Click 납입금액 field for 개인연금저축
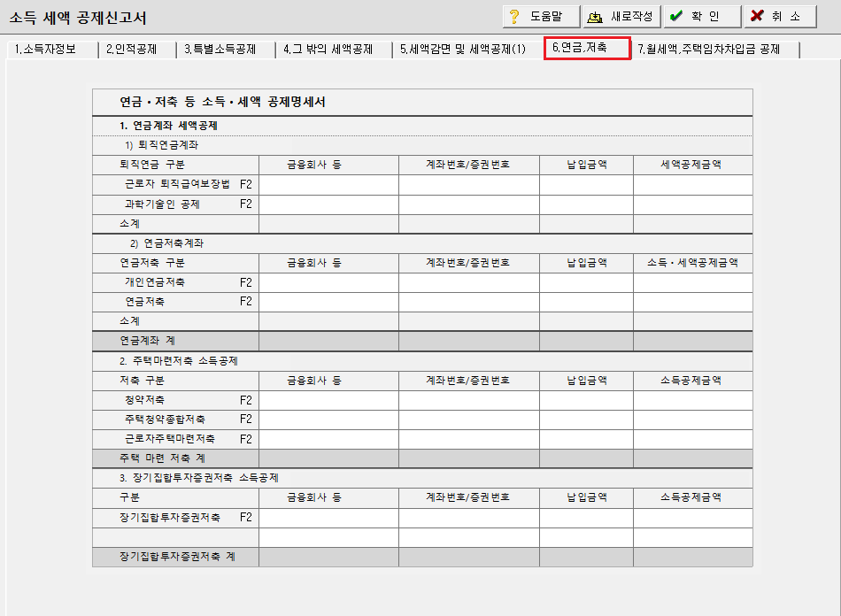This screenshot has width=841, height=616. coord(586,283)
